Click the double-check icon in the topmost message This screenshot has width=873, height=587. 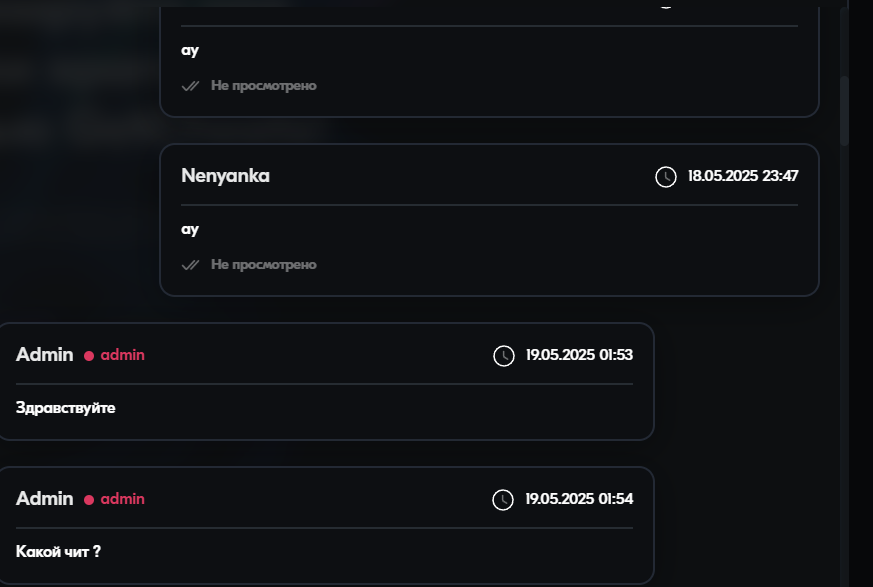[x=190, y=86]
